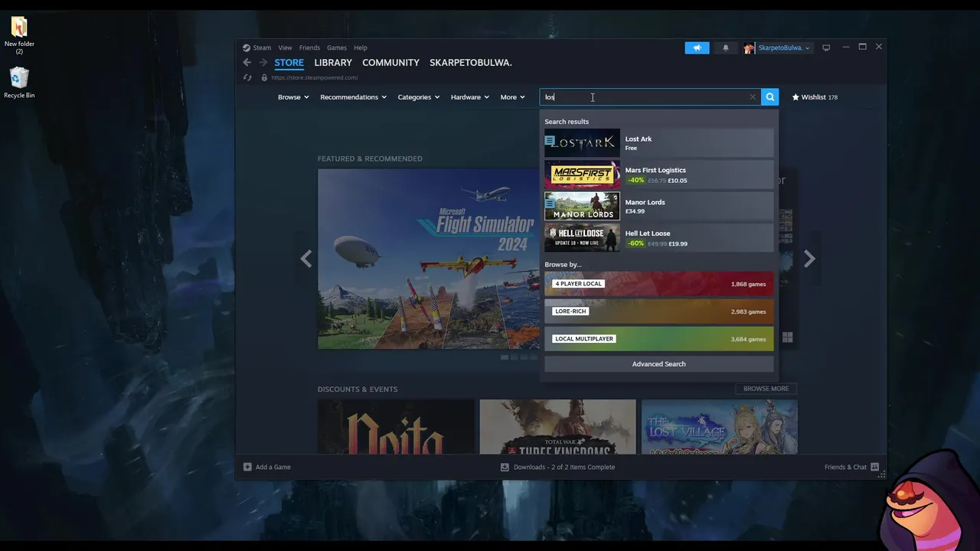The image size is (980, 551).
Task: Open the Friends & Chat icon
Action: (874, 467)
